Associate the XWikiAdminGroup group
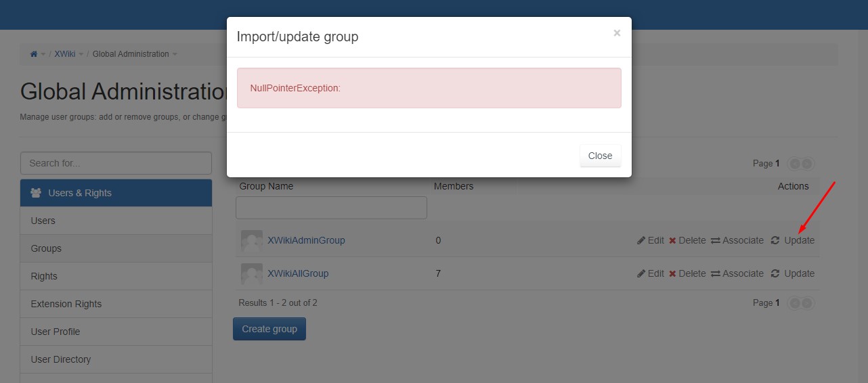Viewport: 868px width, 383px height. [x=737, y=240]
